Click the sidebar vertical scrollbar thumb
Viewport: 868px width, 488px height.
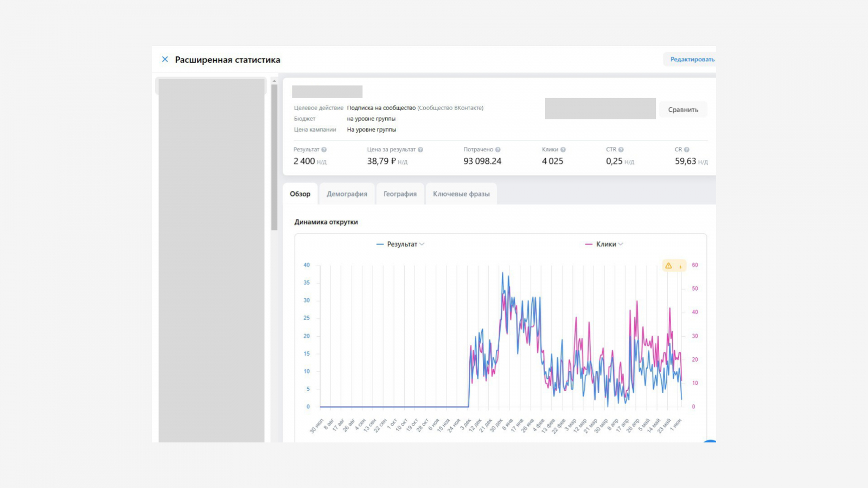(274, 157)
